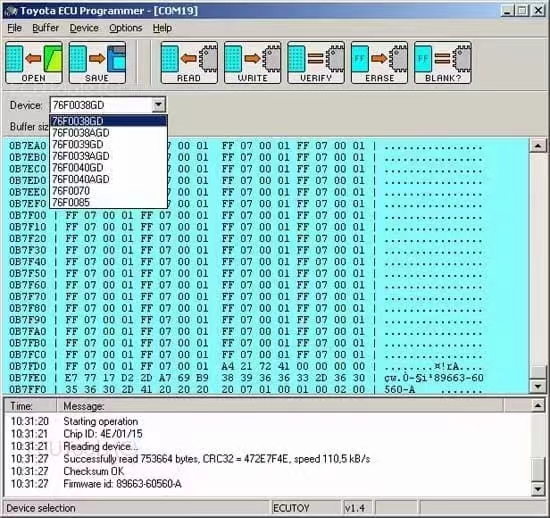Collapse the Device combo box arrow
The image size is (550, 518).
(159, 105)
